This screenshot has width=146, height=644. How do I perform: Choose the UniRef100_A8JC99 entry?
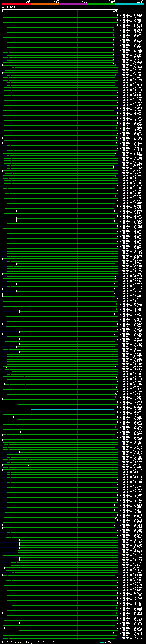coord(131,397)
